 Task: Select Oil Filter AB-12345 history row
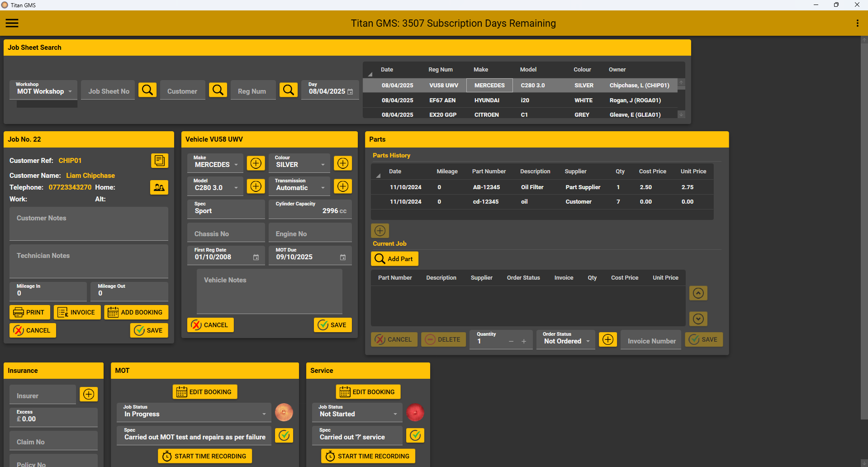542,187
